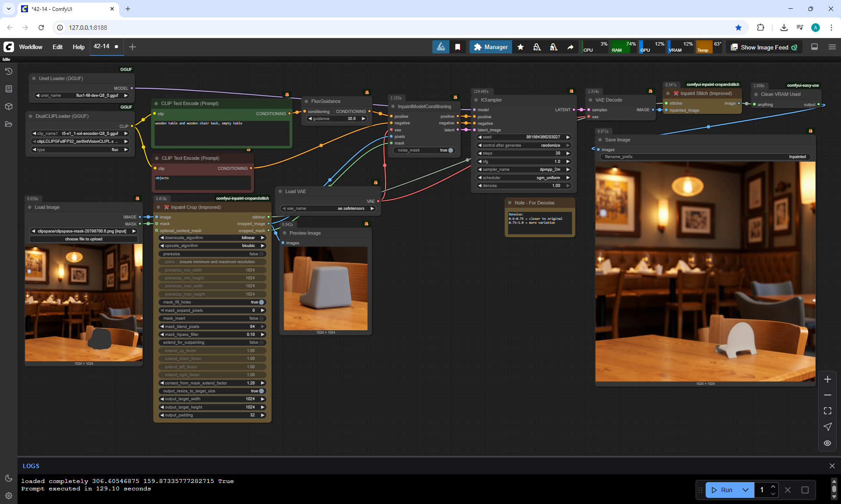Image resolution: width=841 pixels, height=504 pixels.
Task: Click choose file to upload button
Action: tap(84, 239)
